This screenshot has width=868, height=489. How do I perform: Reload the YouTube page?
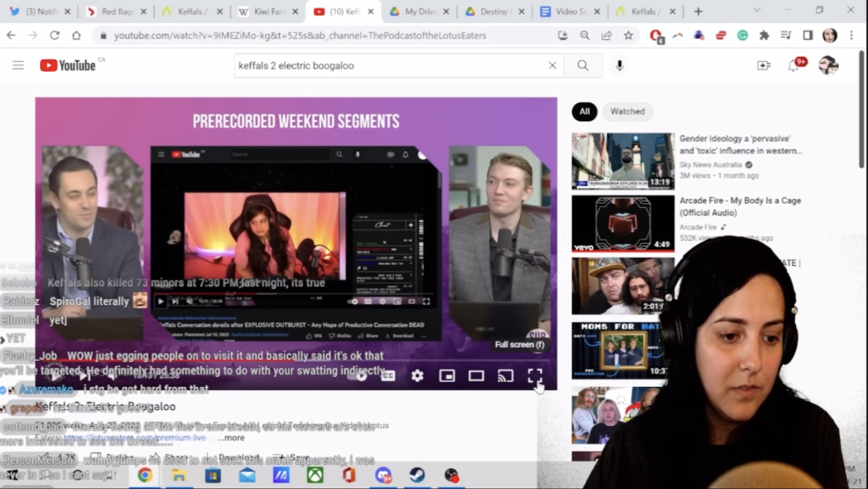54,35
